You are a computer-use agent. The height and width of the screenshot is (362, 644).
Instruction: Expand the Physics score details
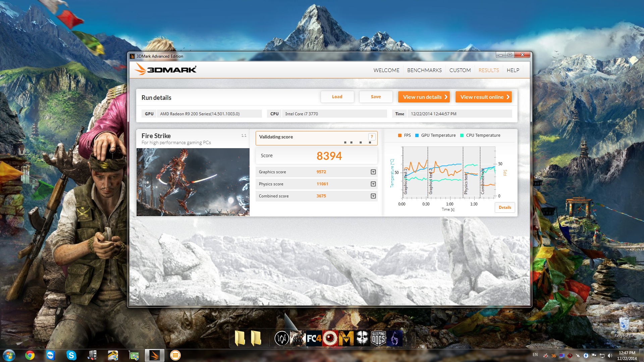[x=373, y=184]
